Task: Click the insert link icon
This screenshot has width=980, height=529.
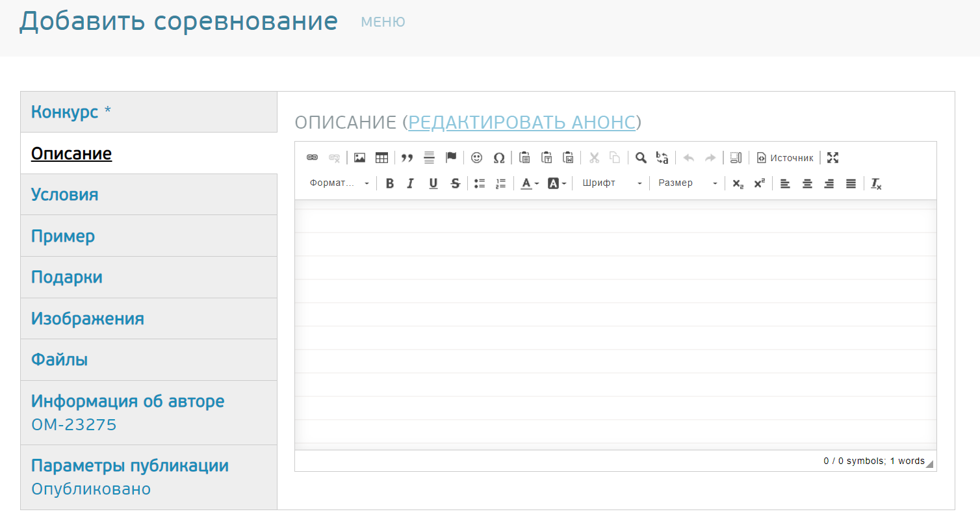Action: click(312, 158)
